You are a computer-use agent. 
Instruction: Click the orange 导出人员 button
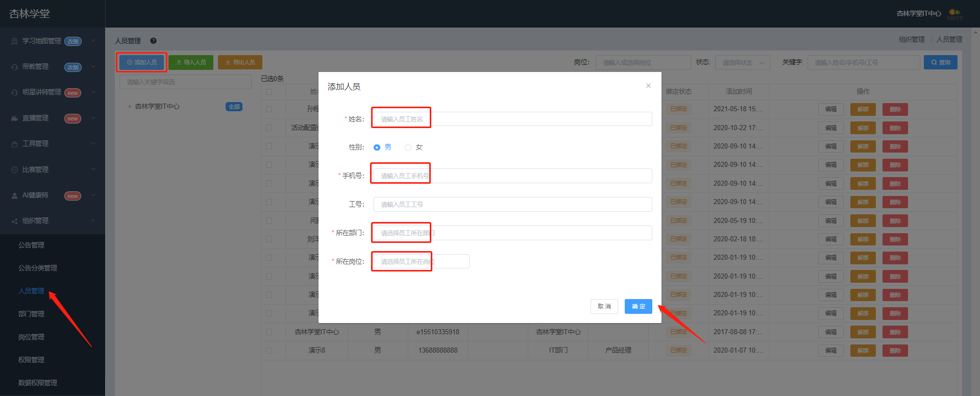[240, 62]
